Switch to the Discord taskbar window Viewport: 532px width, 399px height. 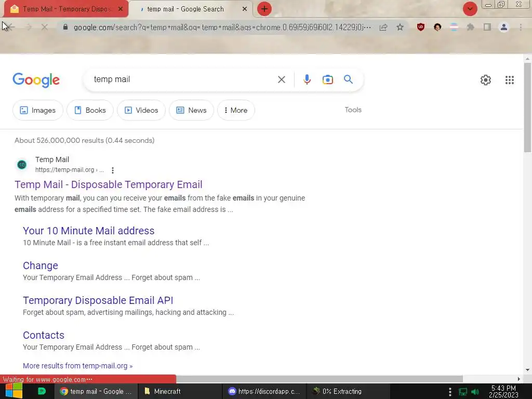[x=263, y=392]
